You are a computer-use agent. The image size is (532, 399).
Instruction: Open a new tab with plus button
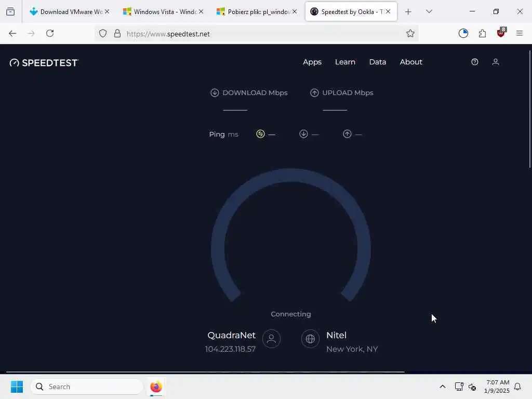coord(408,12)
